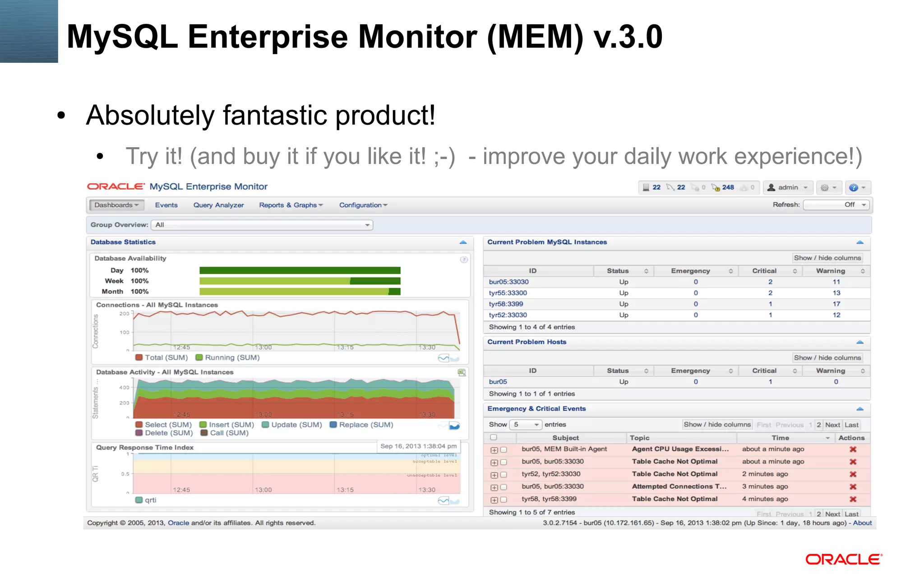Close the Attempted Connections event with red X

[x=853, y=487]
